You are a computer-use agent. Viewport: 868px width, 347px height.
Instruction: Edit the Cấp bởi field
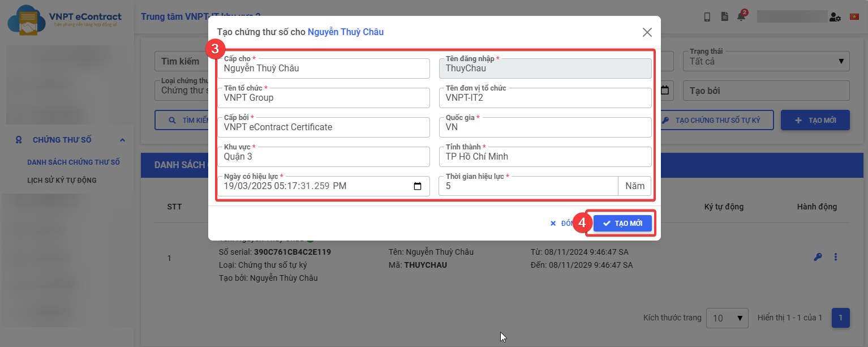[324, 127]
